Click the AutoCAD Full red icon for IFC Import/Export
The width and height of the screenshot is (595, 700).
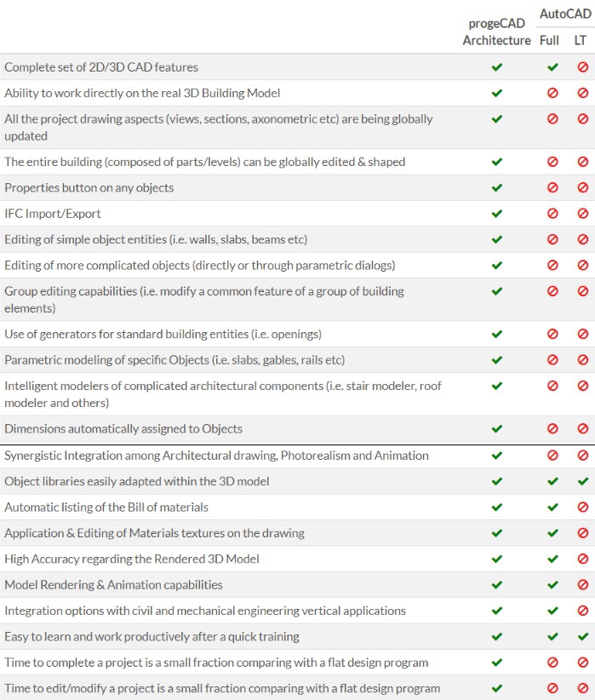coord(552,214)
